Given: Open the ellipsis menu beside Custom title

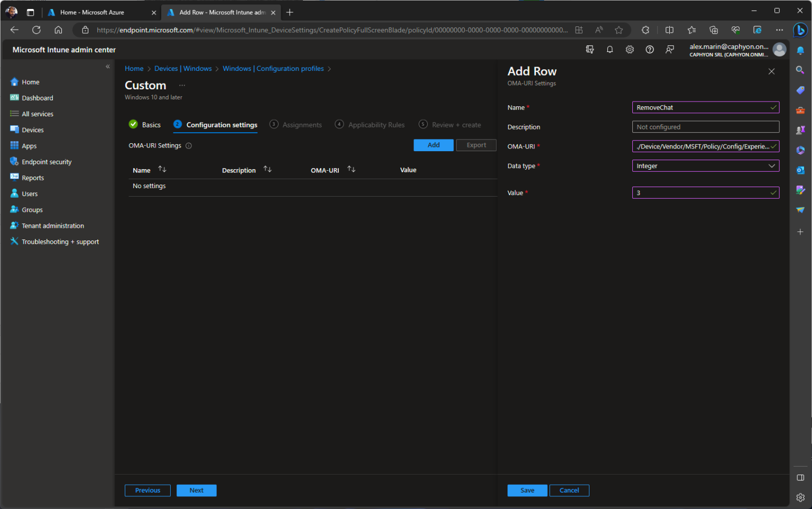Looking at the screenshot, I should coord(182,85).
